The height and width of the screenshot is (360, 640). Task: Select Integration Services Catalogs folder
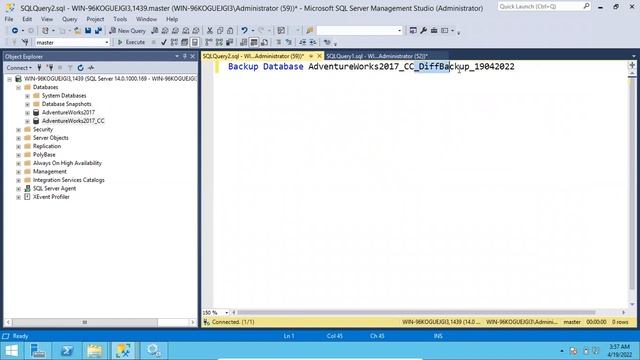click(68, 180)
